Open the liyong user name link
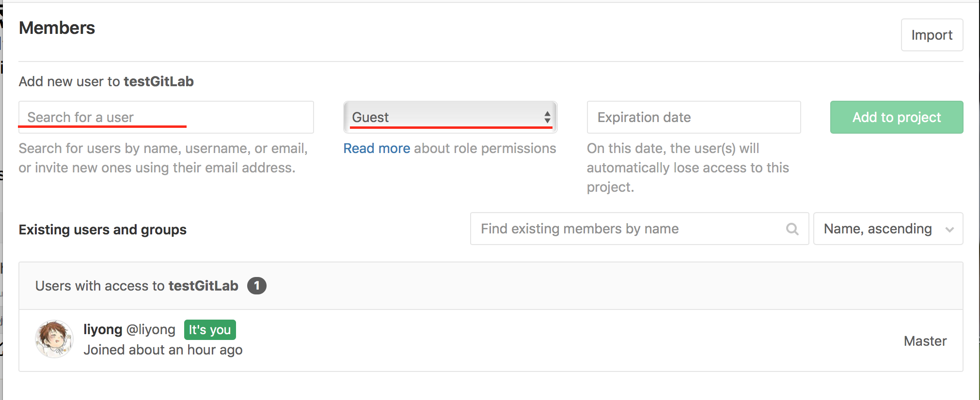The height and width of the screenshot is (400, 980). (x=103, y=329)
